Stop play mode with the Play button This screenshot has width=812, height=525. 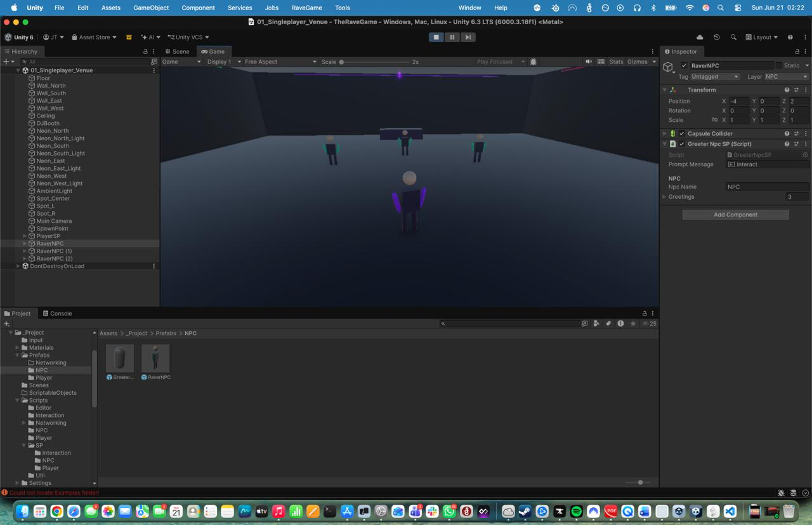[436, 37]
